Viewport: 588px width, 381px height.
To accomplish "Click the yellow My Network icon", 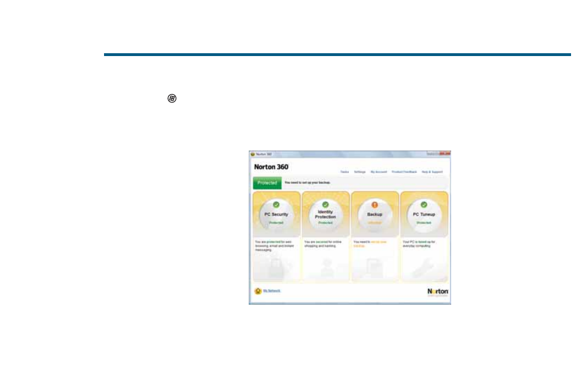I will [x=258, y=291].
